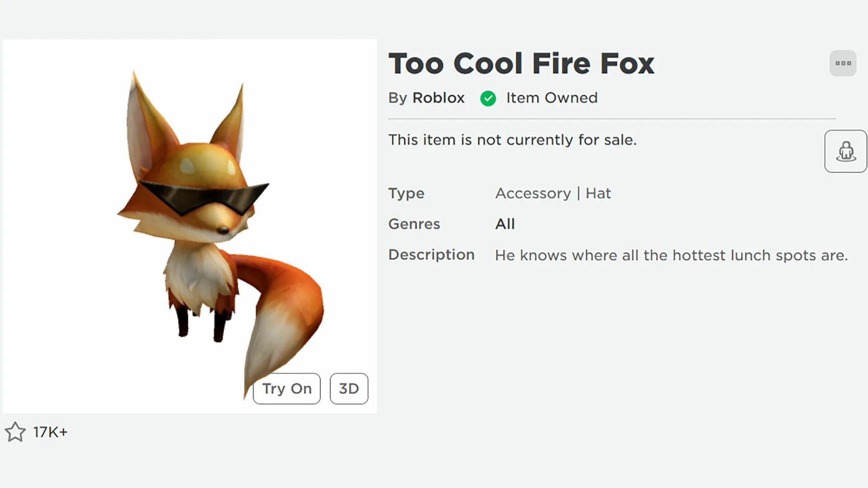The height and width of the screenshot is (488, 868).
Task: Click the By text before Roblox
Action: pyautogui.click(x=397, y=98)
